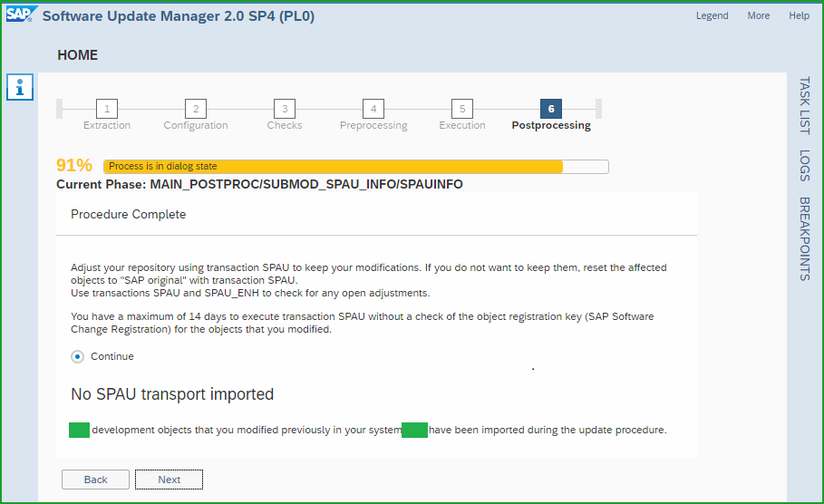Click the 91% progress bar
The width and height of the screenshot is (824, 504).
[355, 167]
